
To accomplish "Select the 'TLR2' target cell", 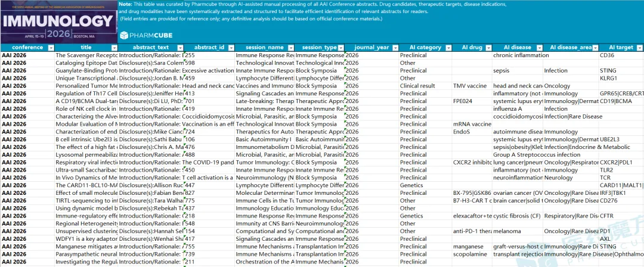I will click(x=621, y=170).
